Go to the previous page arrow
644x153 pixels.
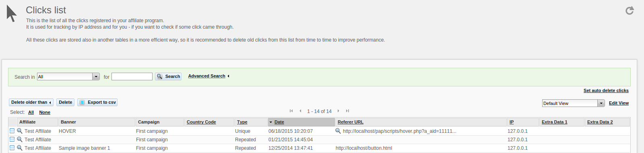pos(300,111)
